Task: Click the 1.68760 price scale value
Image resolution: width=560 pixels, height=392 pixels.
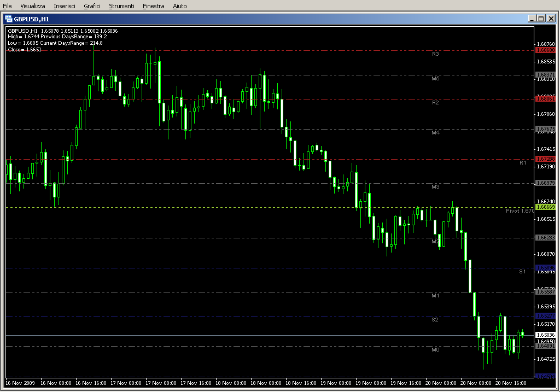Action: pyautogui.click(x=546, y=44)
